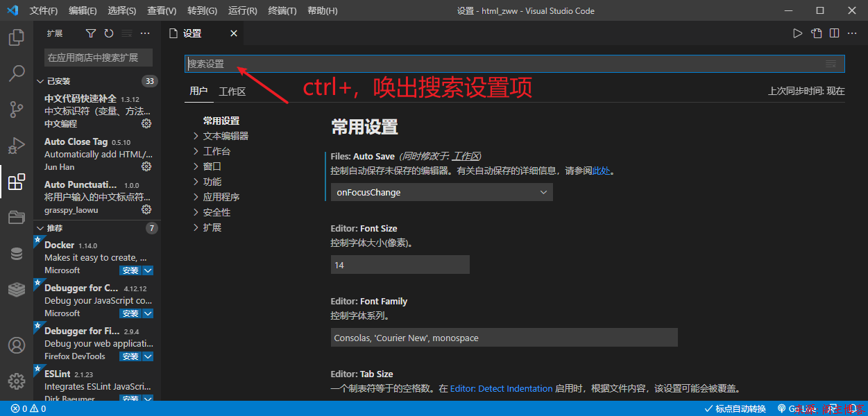Select 常用设置 in settings tree

pyautogui.click(x=221, y=121)
